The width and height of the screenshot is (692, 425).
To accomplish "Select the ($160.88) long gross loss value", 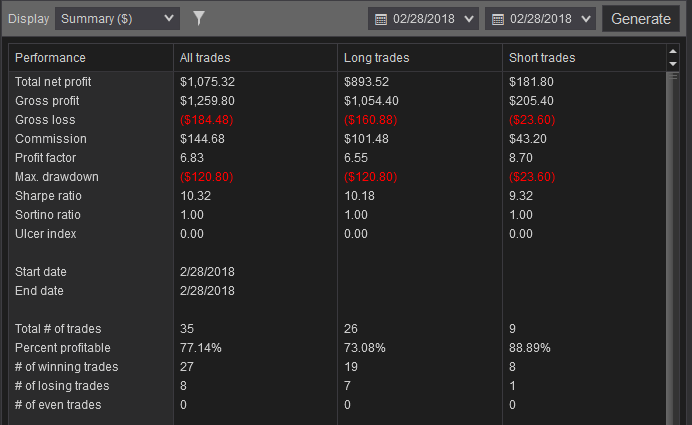I will click(x=371, y=120).
